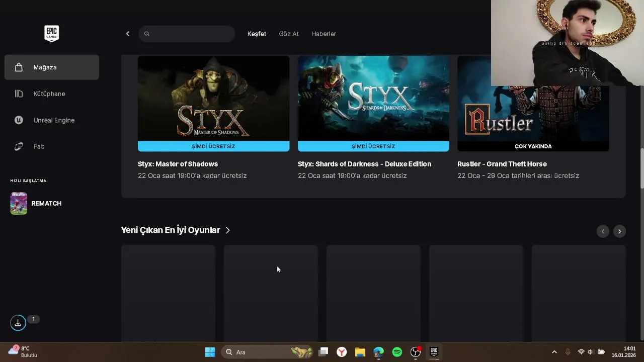Click the Fab logo icon
The width and height of the screenshot is (644, 362).
coord(19,146)
